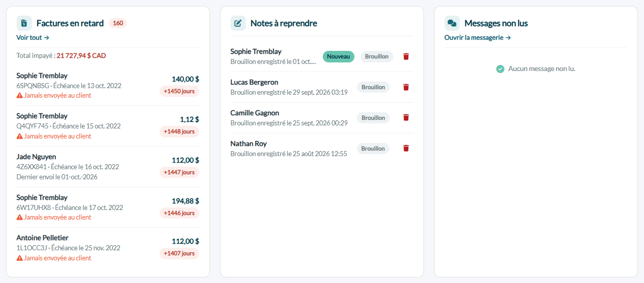Click green checkmark beside no unread messages
The width and height of the screenshot is (644, 283).
coord(500,68)
